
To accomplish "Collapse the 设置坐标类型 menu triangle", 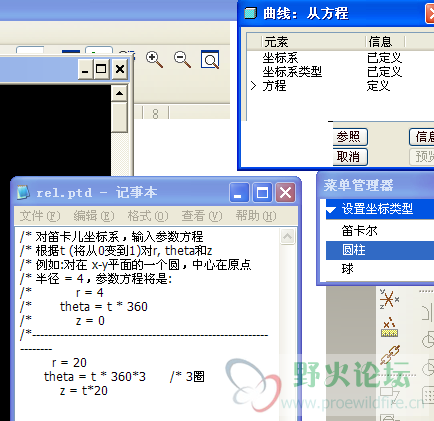I will (x=331, y=210).
